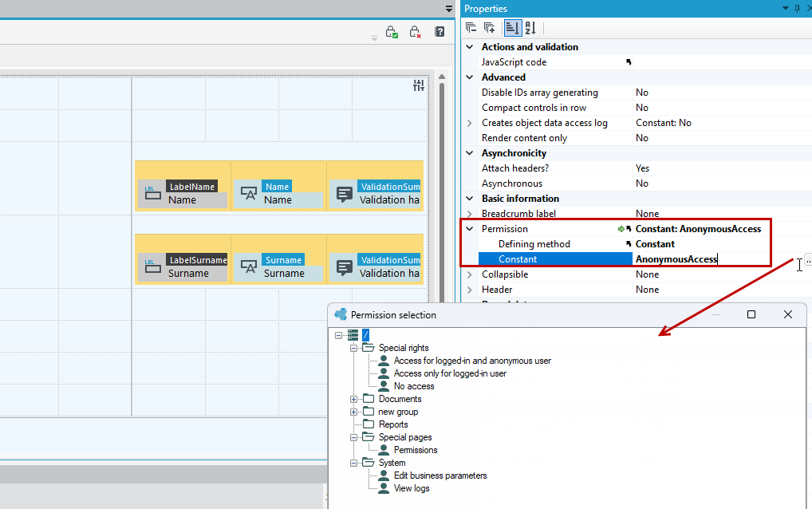The width and height of the screenshot is (812, 509).
Task: Select the Permissions item under Special pages
Action: click(x=416, y=450)
